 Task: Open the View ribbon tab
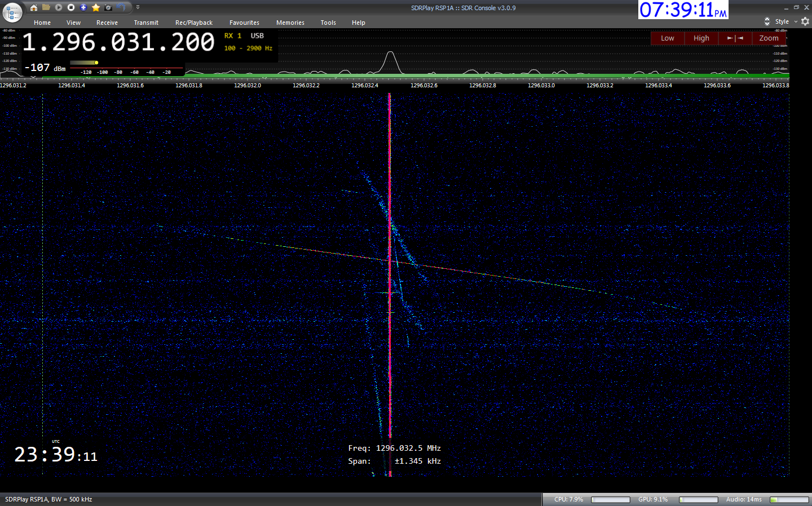coord(73,23)
